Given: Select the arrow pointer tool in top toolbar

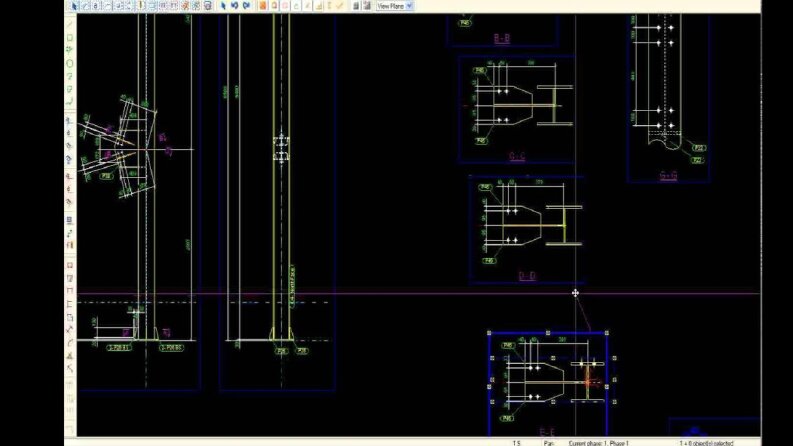Looking at the screenshot, I should click(74, 6).
